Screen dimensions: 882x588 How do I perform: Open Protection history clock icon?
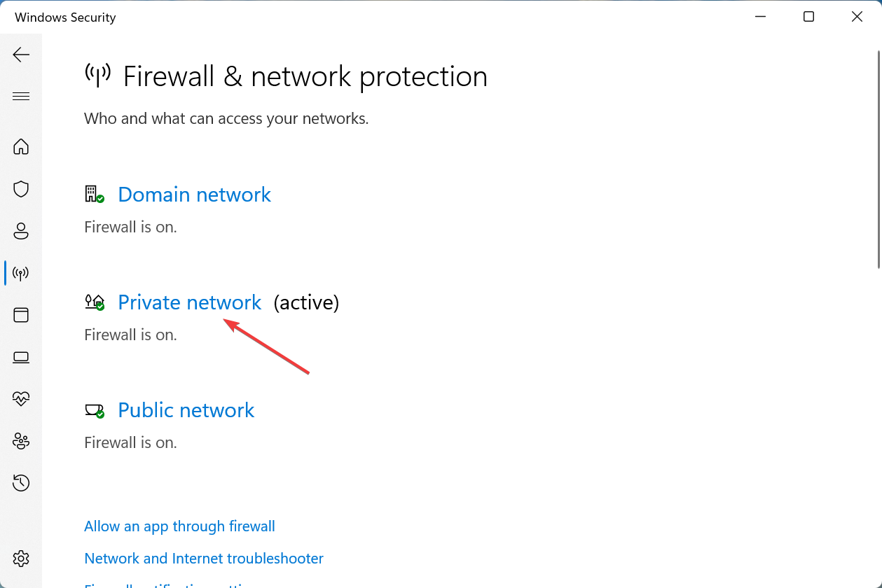pyautogui.click(x=21, y=483)
